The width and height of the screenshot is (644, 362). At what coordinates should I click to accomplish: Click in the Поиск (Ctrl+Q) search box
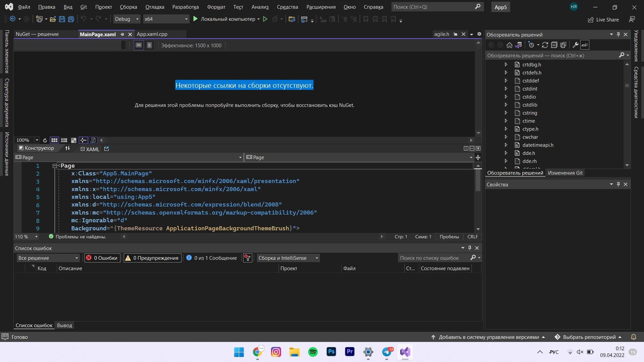437,7
